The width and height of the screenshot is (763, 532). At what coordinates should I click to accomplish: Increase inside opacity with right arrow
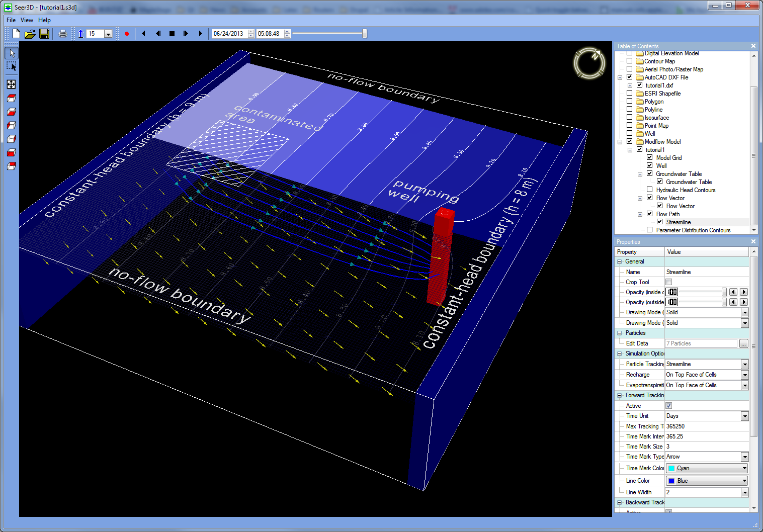pyautogui.click(x=744, y=292)
